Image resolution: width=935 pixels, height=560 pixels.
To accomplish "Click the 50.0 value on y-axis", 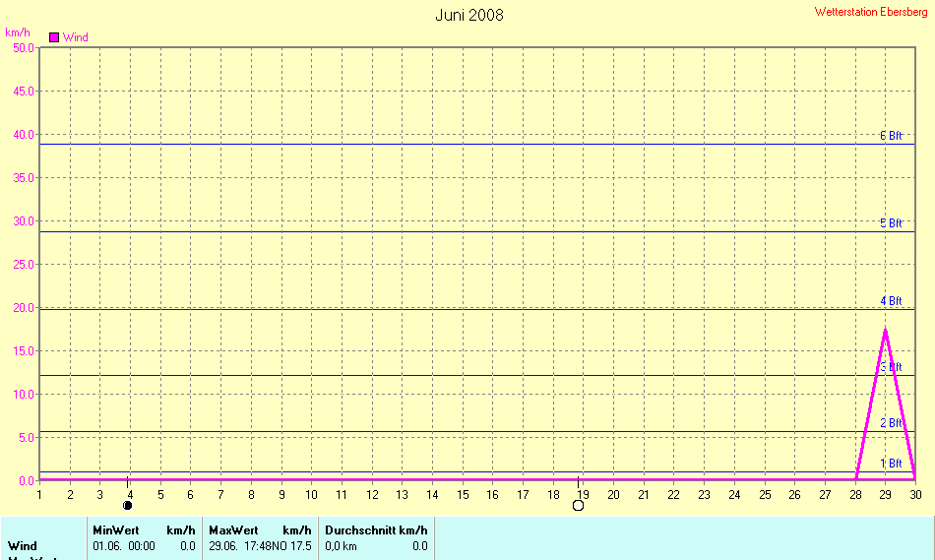I will coord(20,47).
